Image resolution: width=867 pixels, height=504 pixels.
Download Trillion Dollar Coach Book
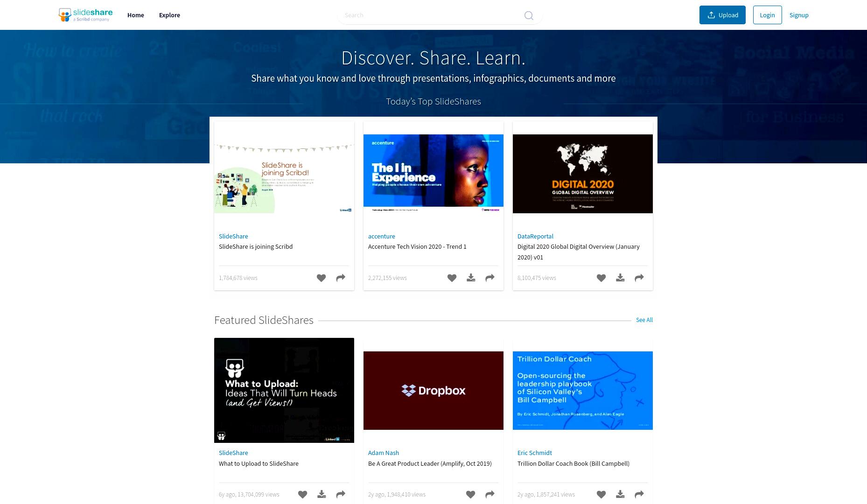tap(620, 494)
